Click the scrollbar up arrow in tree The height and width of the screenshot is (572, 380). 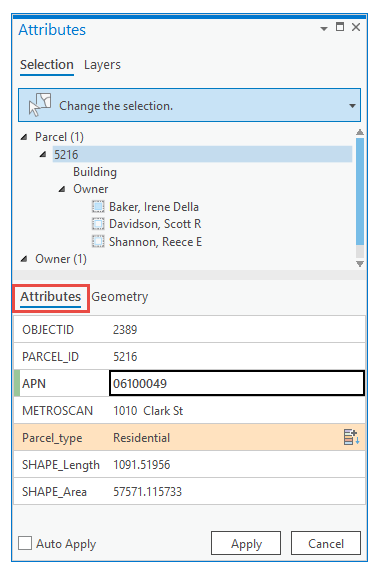coord(360,132)
